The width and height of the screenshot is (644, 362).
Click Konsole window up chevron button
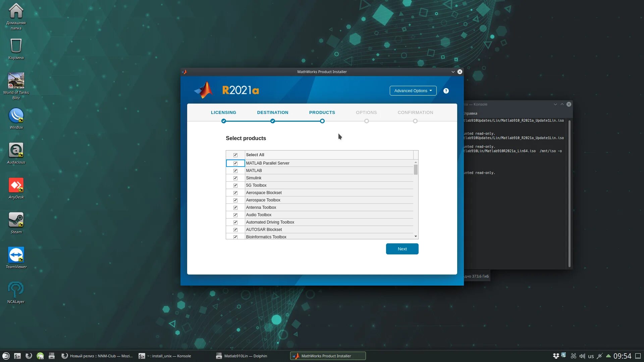click(x=562, y=104)
